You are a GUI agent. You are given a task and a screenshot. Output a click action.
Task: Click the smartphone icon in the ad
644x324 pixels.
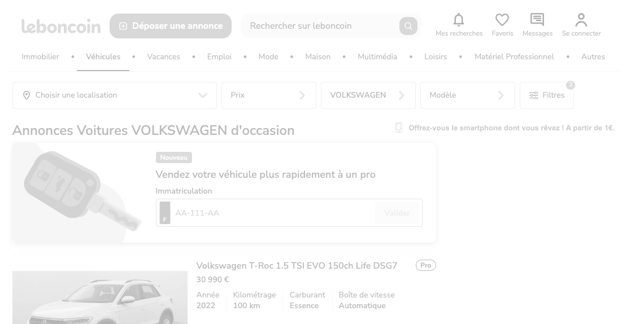398,128
